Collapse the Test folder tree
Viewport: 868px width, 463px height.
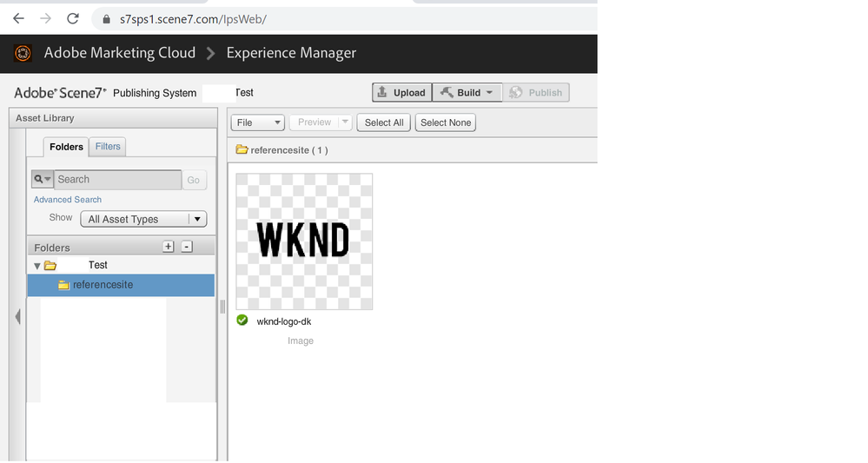(x=36, y=266)
